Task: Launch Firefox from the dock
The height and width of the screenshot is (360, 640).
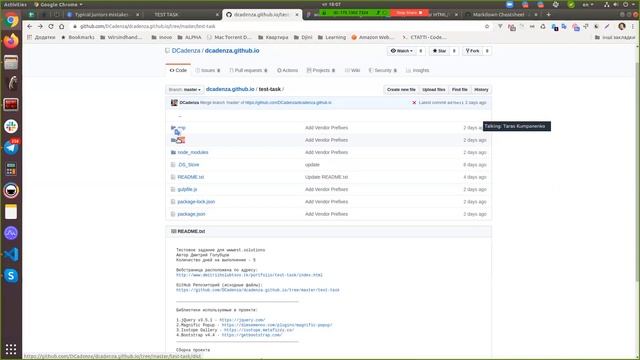Action: tap(11, 41)
